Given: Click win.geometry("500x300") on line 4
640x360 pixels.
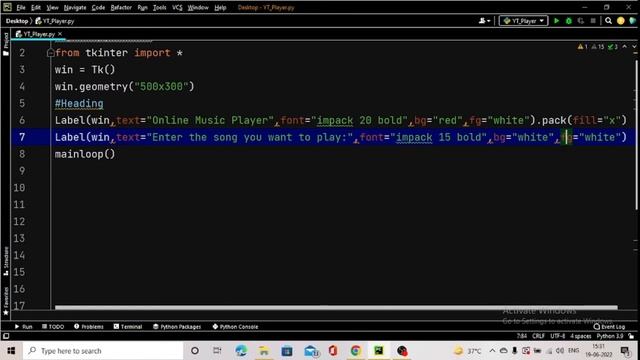Looking at the screenshot, I should point(124,87).
